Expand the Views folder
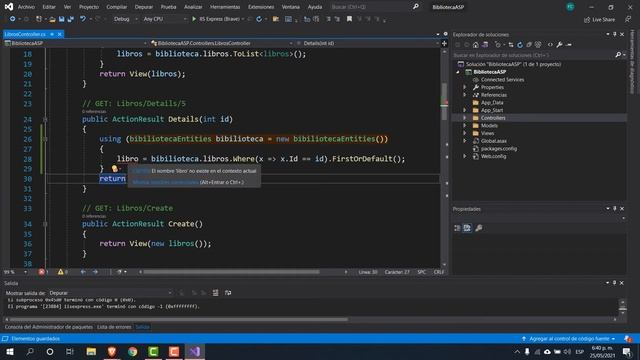This screenshot has height=360, width=640. point(464,133)
